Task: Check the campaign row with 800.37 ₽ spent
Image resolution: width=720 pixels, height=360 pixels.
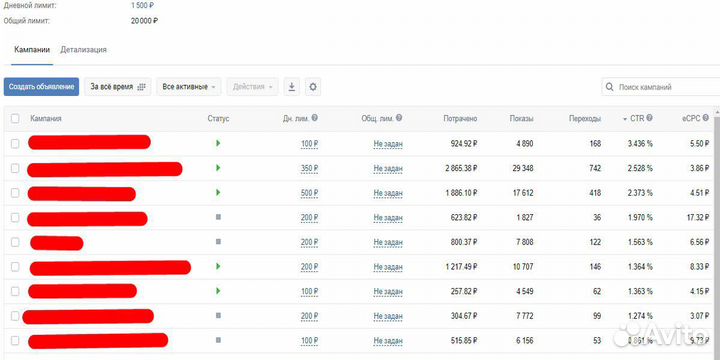Action: point(15,242)
